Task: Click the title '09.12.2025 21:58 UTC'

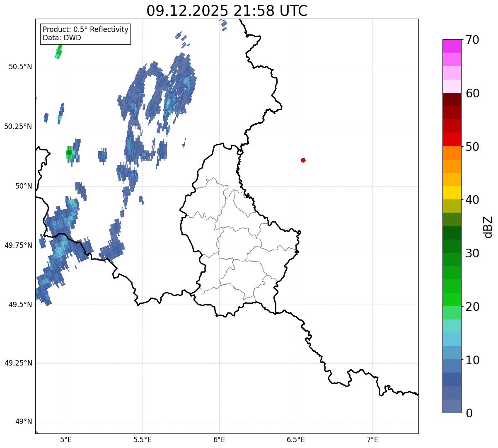Action: coord(227,11)
